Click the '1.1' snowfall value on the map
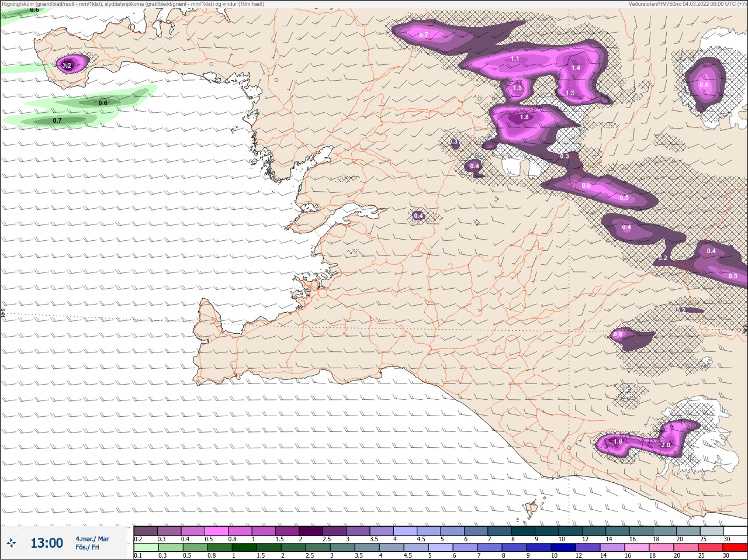This screenshot has height=560, width=748. [x=515, y=58]
